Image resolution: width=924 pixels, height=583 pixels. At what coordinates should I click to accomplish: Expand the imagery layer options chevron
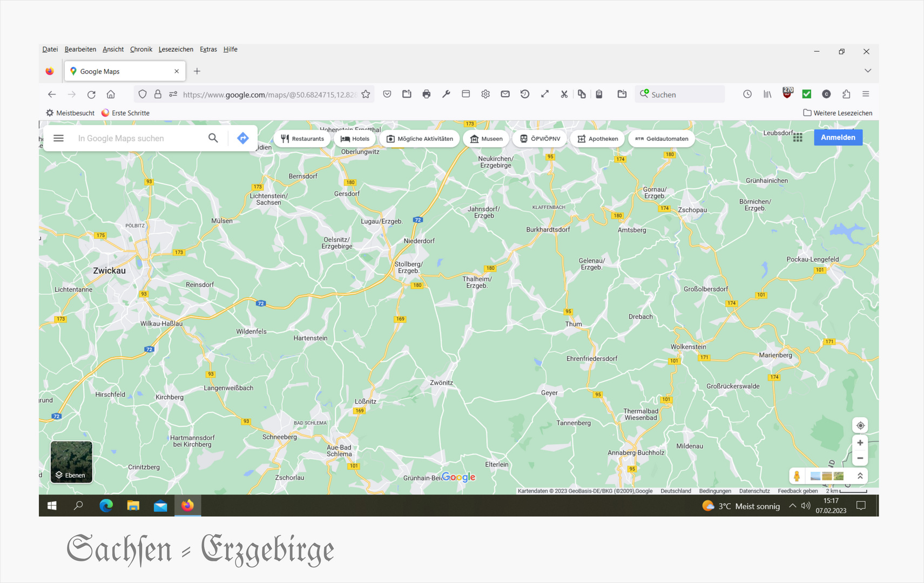(860, 476)
